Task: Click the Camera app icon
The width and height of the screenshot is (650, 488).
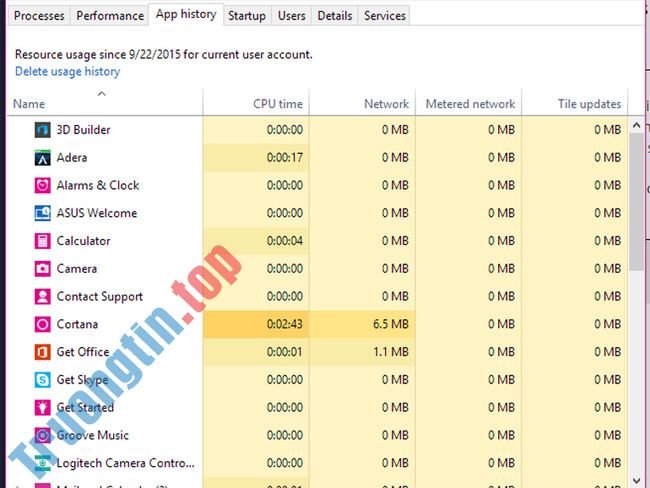Action: tap(42, 269)
